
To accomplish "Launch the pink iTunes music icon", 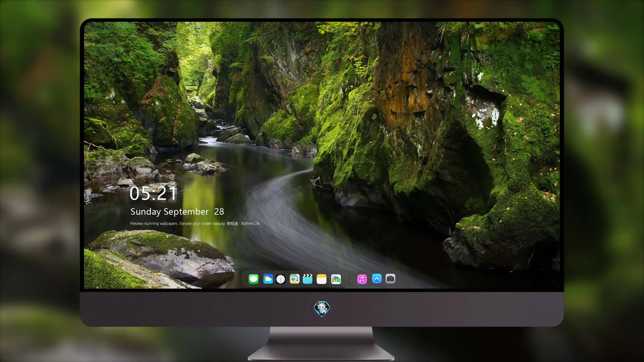I will coord(362,279).
